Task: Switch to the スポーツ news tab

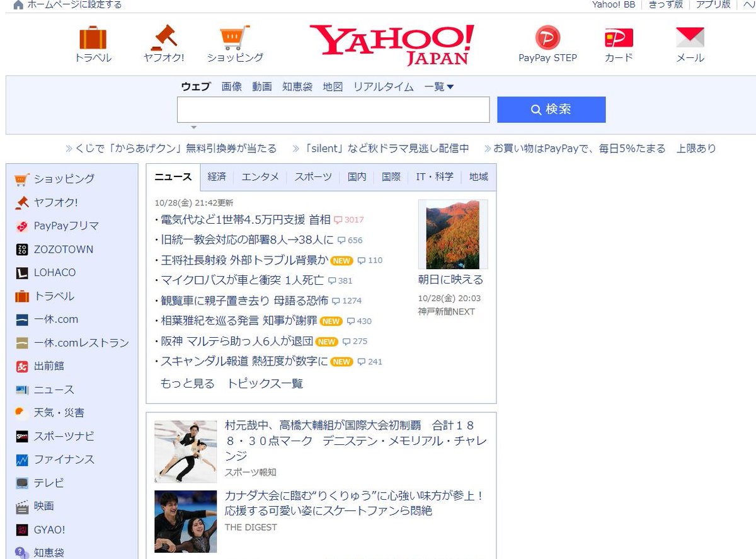Action: (313, 177)
